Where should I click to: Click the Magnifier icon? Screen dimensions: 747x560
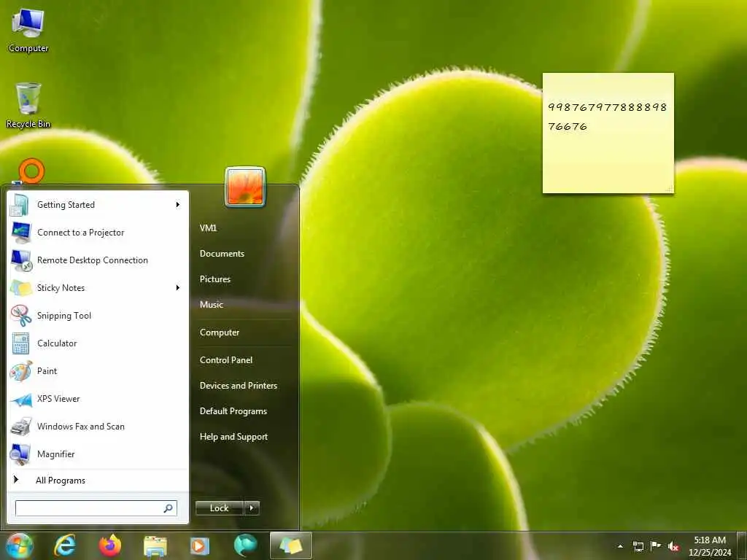coord(20,454)
